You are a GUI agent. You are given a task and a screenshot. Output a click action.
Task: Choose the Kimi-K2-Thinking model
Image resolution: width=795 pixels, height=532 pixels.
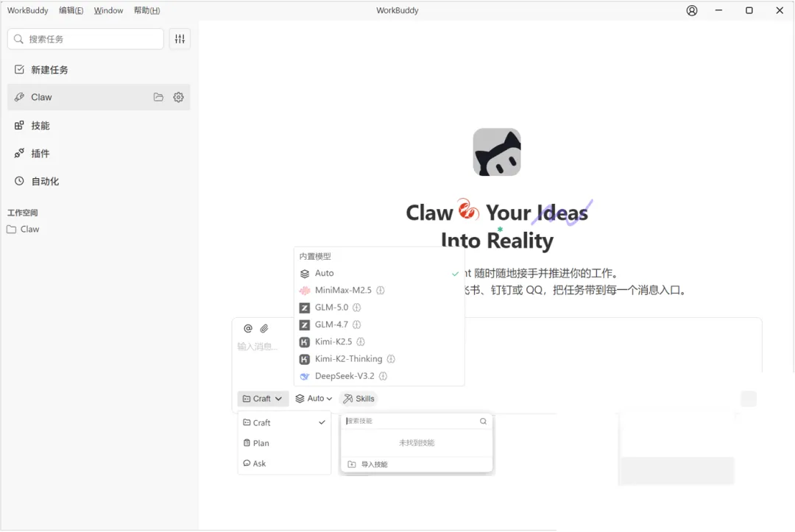(379, 359)
